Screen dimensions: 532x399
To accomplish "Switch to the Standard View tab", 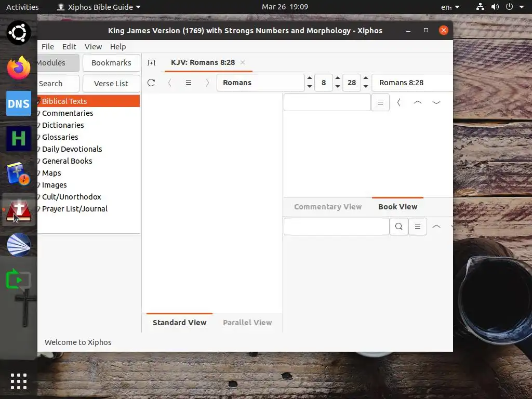I will (x=179, y=322).
